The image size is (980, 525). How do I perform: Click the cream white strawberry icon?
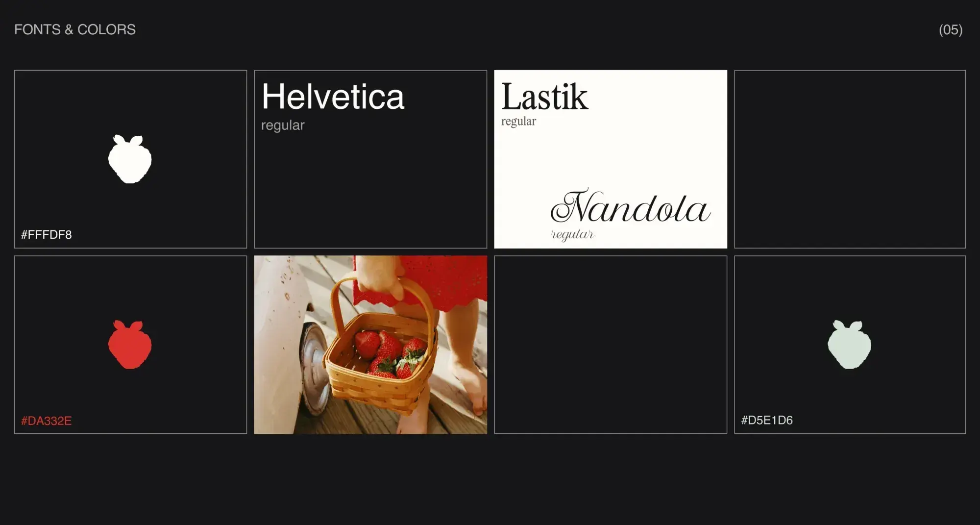click(130, 159)
